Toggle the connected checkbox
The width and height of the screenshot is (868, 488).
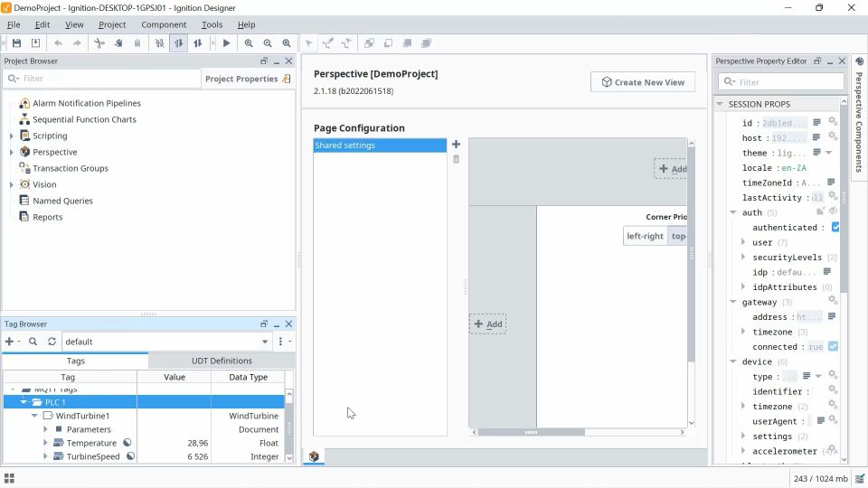click(x=833, y=346)
